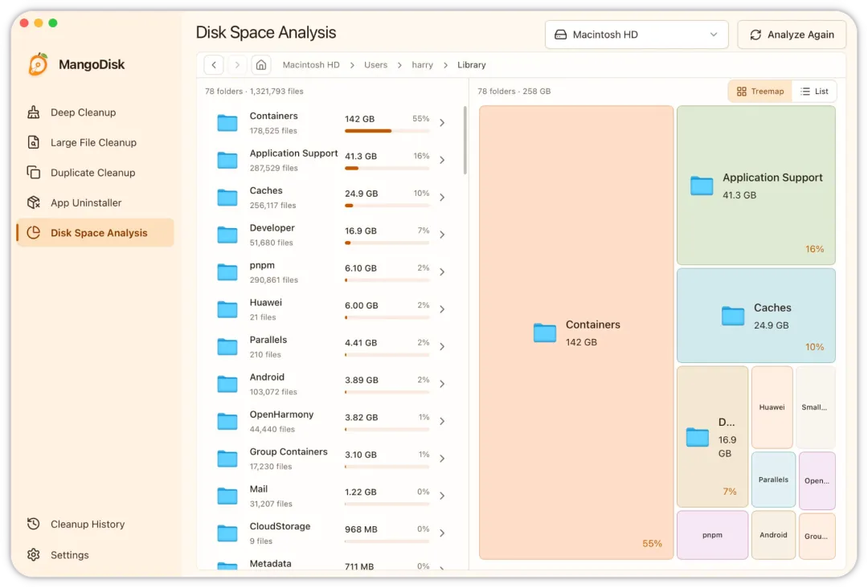868x588 pixels.
Task: Open the Duplicate Cleanup icon
Action: 33,173
